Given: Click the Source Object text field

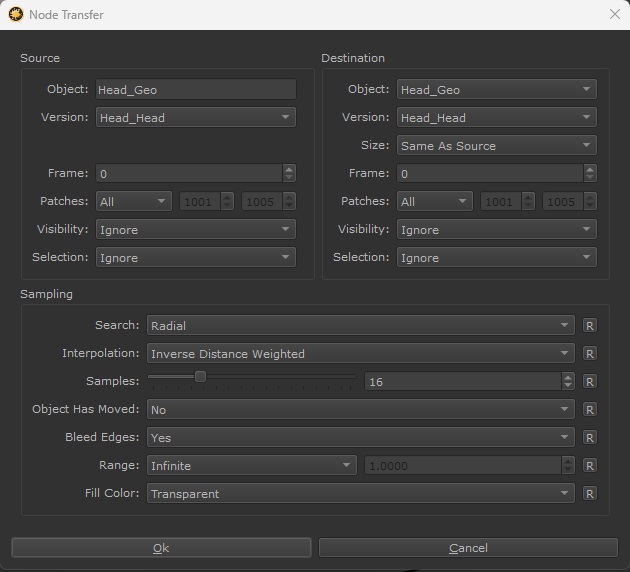Looking at the screenshot, I should [x=196, y=90].
